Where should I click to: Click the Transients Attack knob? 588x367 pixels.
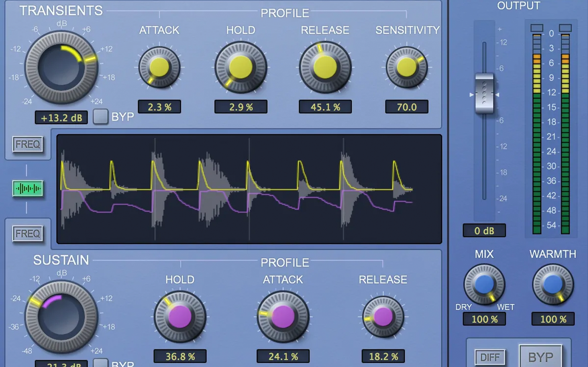(159, 67)
